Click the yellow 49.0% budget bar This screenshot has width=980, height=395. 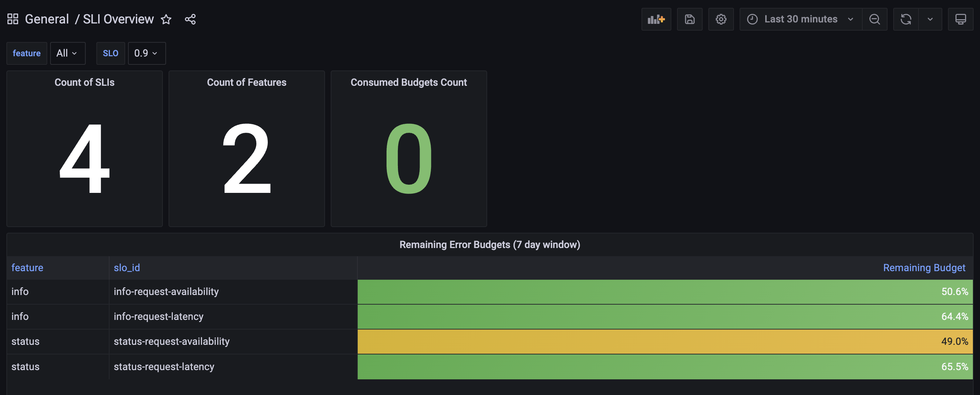point(664,341)
